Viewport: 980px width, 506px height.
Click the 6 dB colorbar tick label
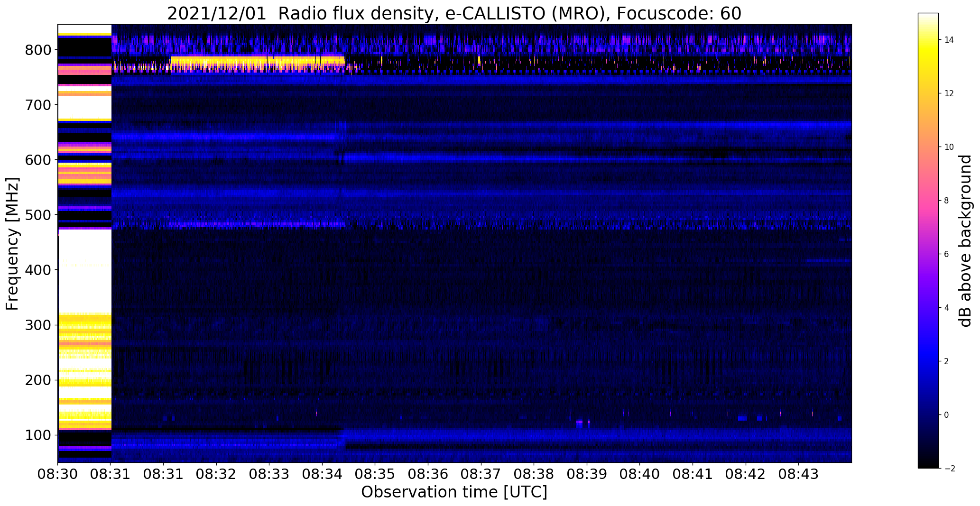[x=946, y=254]
